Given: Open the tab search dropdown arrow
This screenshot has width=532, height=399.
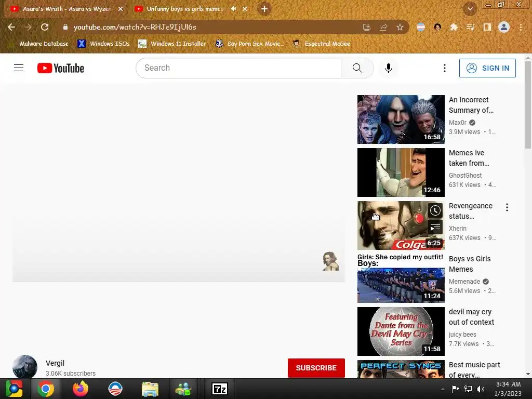Looking at the screenshot, I should [470, 9].
